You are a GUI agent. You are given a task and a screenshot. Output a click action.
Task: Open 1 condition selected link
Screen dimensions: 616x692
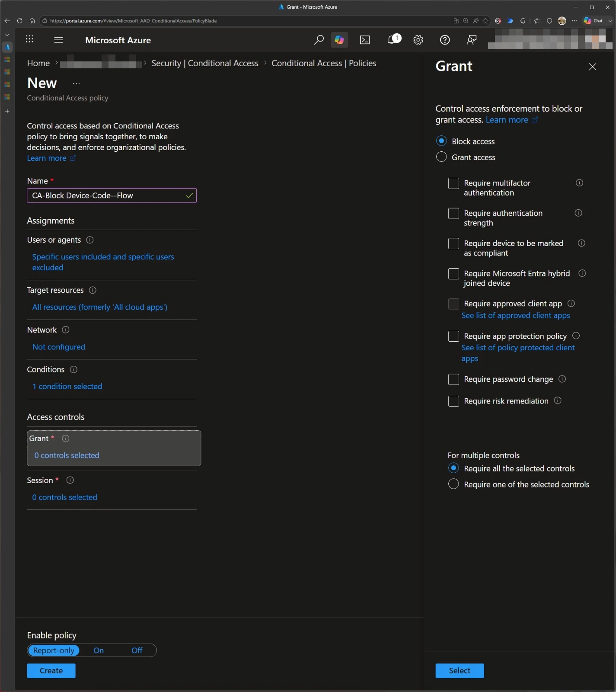[x=67, y=387]
